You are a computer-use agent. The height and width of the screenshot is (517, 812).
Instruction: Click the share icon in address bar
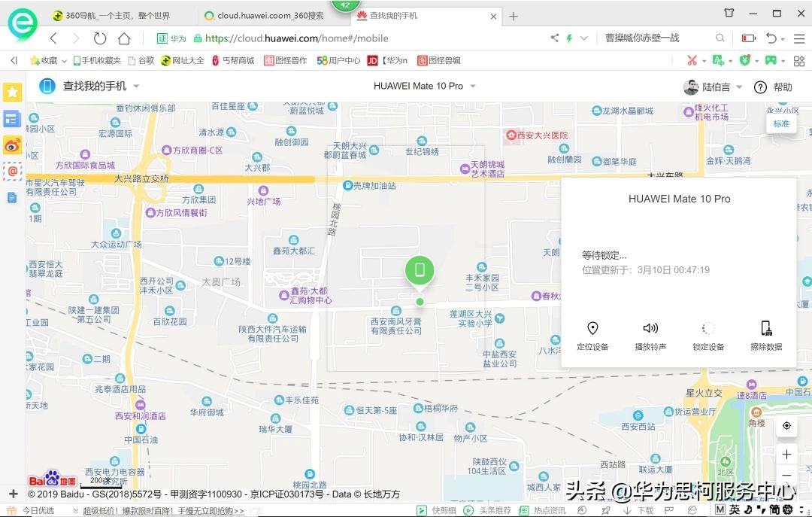555,38
